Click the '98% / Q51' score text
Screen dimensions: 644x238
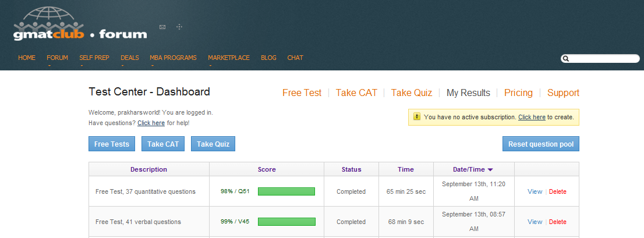click(235, 191)
